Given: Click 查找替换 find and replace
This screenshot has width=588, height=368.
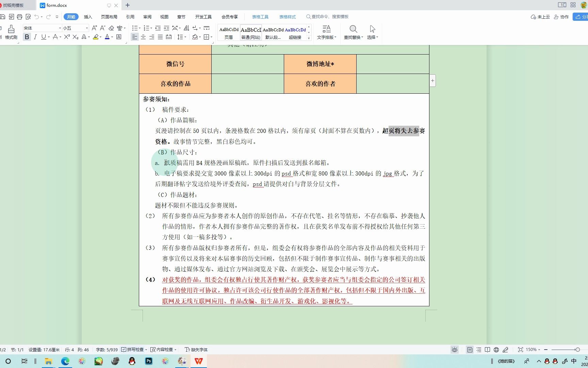Looking at the screenshot, I should (354, 32).
